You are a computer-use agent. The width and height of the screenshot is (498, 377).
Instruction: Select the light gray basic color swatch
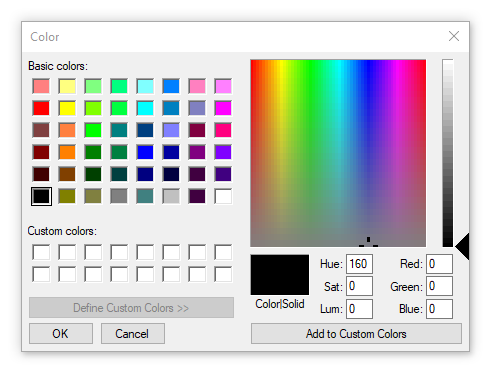click(x=171, y=196)
